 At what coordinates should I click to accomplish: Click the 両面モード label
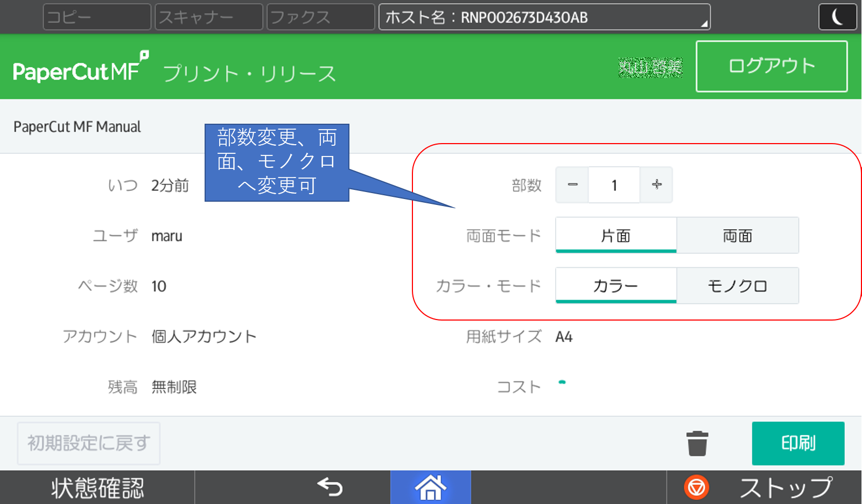(504, 236)
